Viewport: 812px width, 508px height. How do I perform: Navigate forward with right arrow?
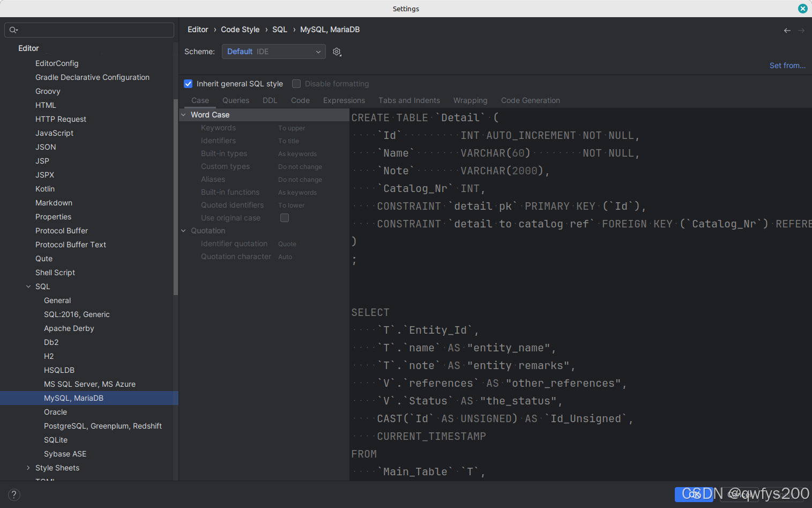(x=801, y=31)
